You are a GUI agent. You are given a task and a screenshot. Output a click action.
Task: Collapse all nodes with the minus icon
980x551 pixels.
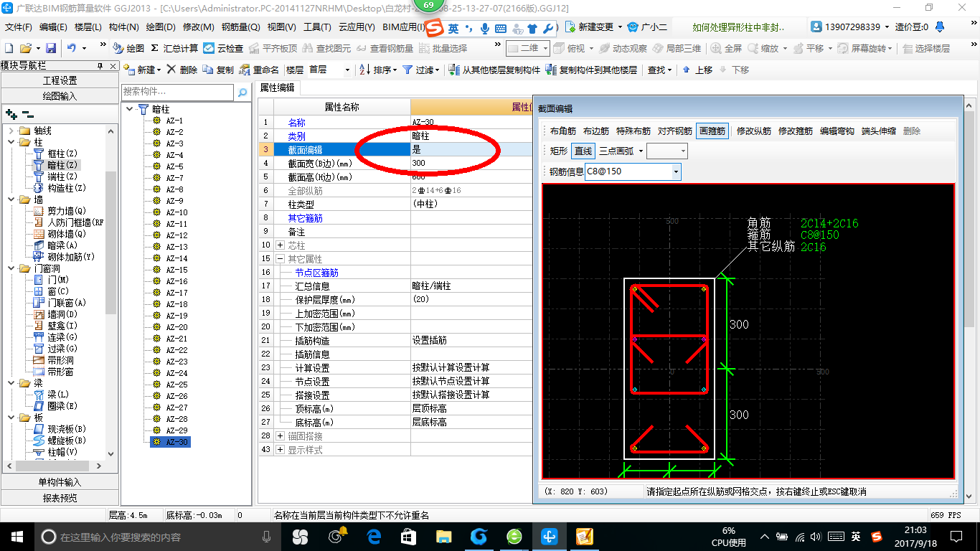tap(27, 114)
